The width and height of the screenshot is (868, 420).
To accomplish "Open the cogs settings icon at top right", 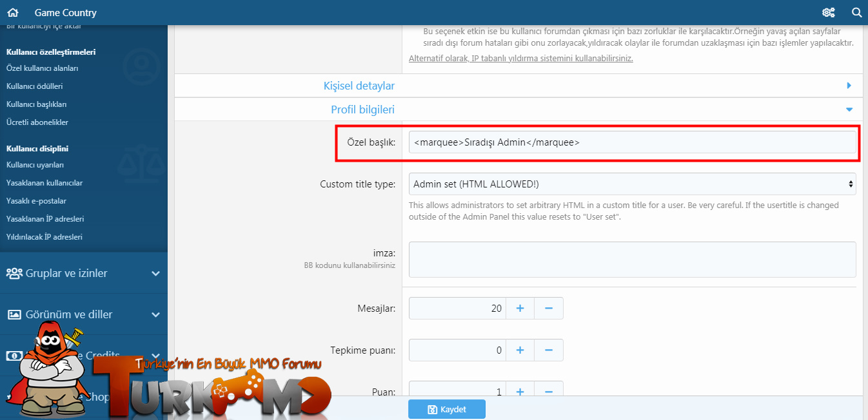I will (829, 12).
